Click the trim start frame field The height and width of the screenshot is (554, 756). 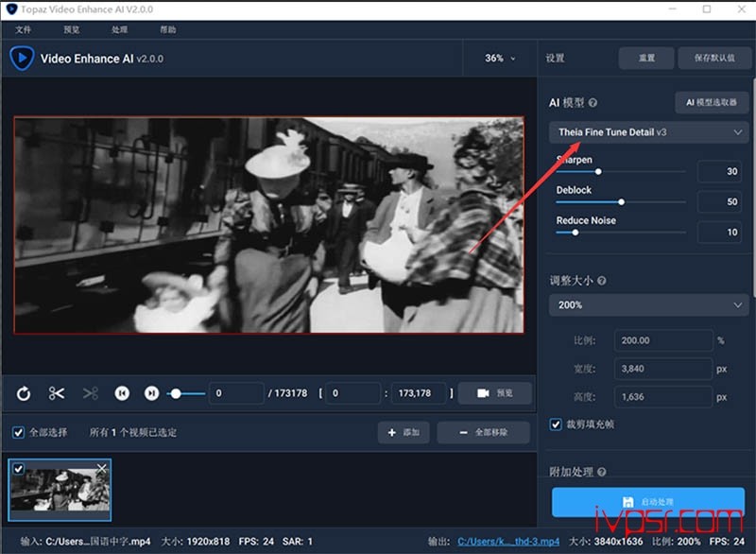(352, 393)
